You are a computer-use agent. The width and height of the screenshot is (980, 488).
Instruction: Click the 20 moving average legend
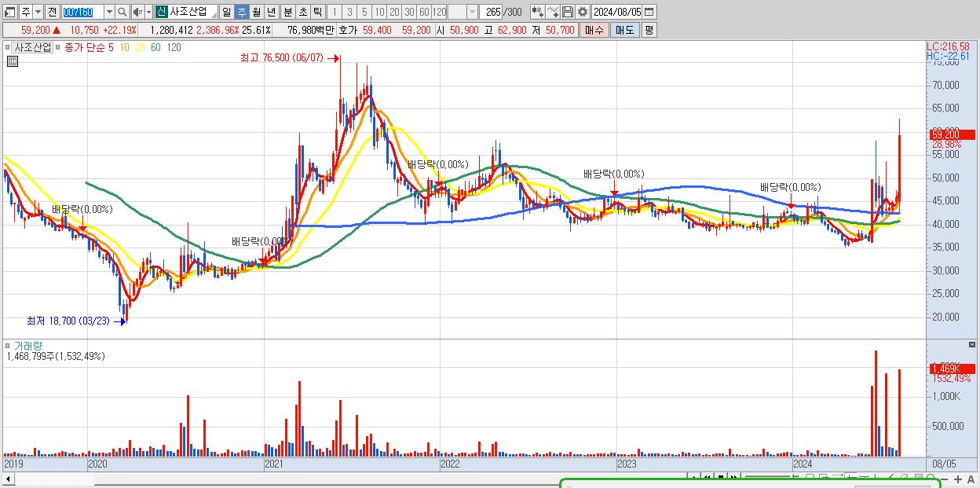(140, 48)
